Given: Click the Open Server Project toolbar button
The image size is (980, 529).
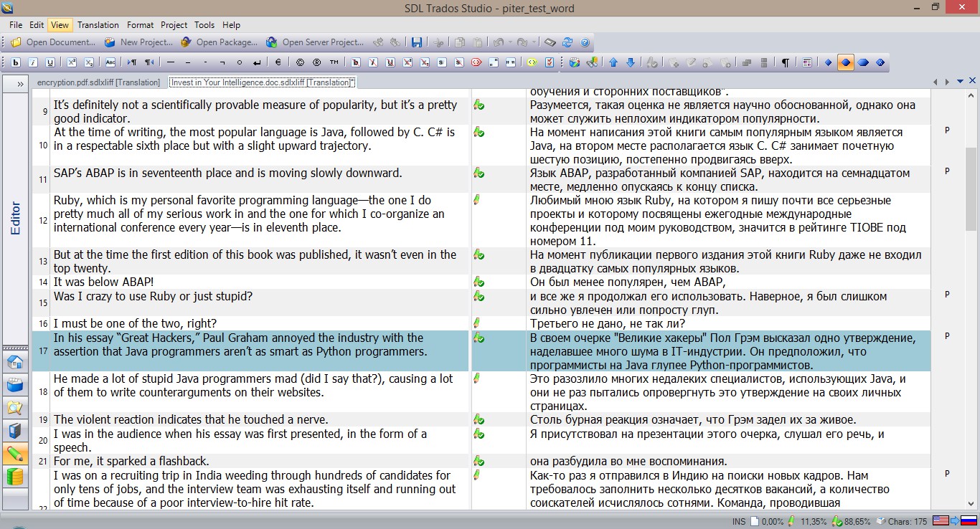Looking at the screenshot, I should click(x=315, y=42).
